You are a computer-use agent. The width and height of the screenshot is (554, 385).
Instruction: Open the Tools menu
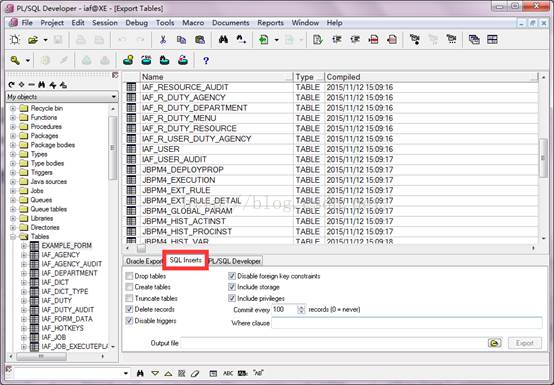coord(165,23)
